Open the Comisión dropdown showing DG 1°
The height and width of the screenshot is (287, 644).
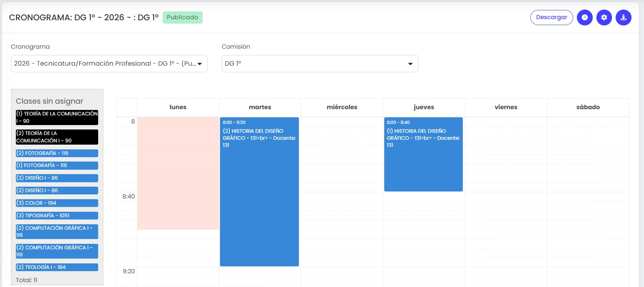[320, 63]
